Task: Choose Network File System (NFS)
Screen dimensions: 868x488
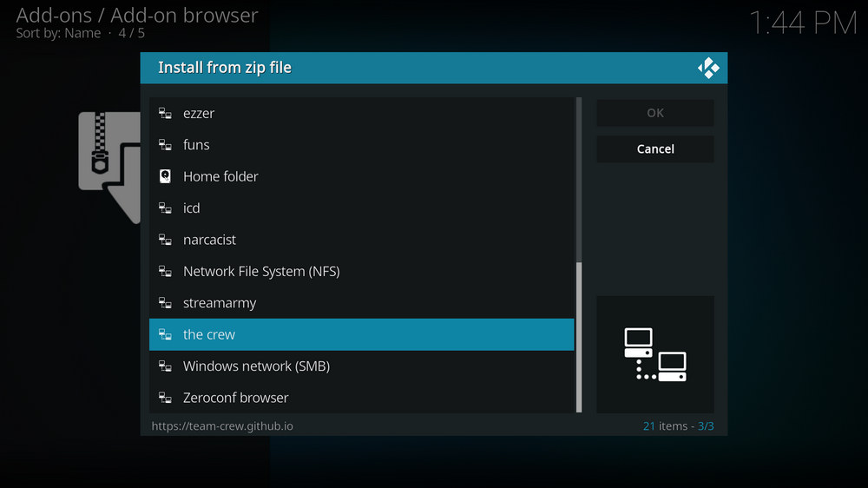Action: tap(261, 272)
